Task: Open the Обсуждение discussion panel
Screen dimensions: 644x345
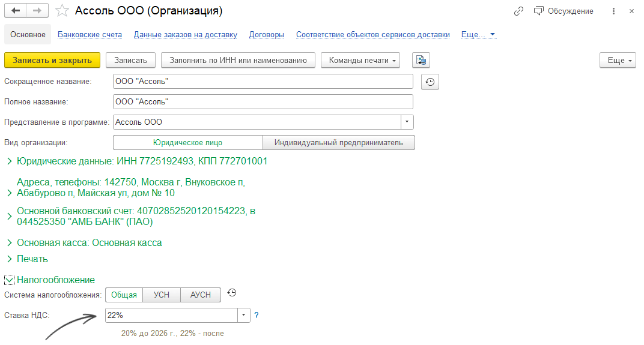Action: [563, 11]
